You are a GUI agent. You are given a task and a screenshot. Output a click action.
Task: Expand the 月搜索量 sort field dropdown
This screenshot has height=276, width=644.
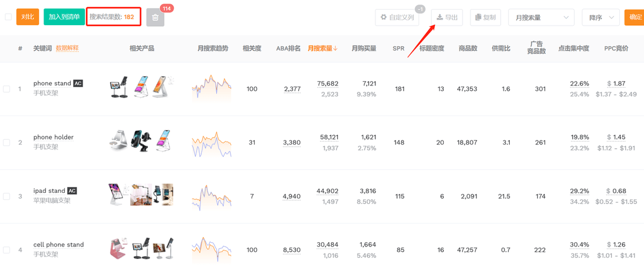point(541,17)
